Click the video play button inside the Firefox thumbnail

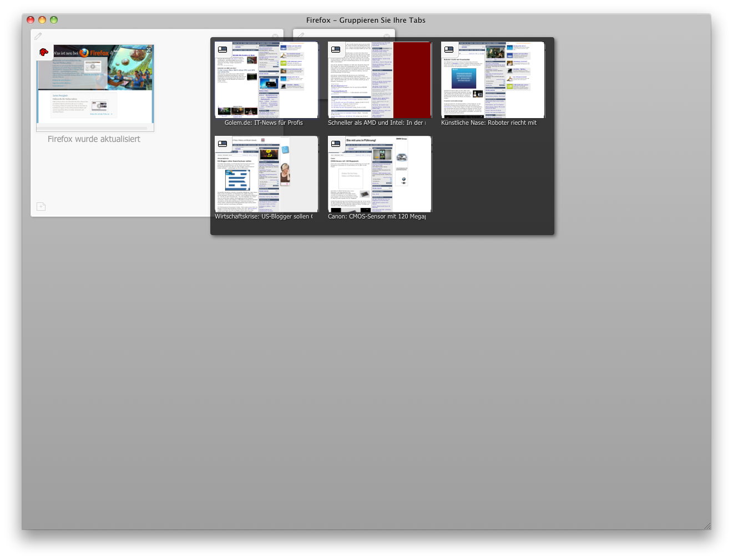93,67
